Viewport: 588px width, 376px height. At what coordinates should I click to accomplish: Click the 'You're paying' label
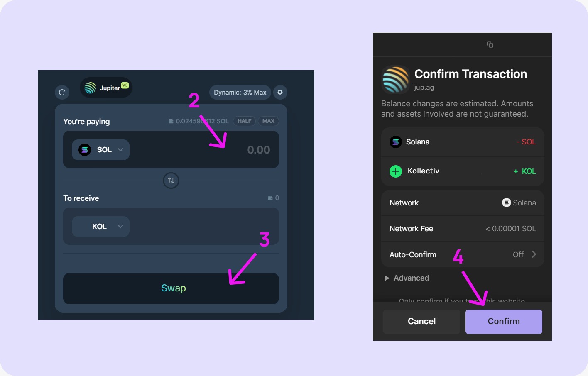86,122
